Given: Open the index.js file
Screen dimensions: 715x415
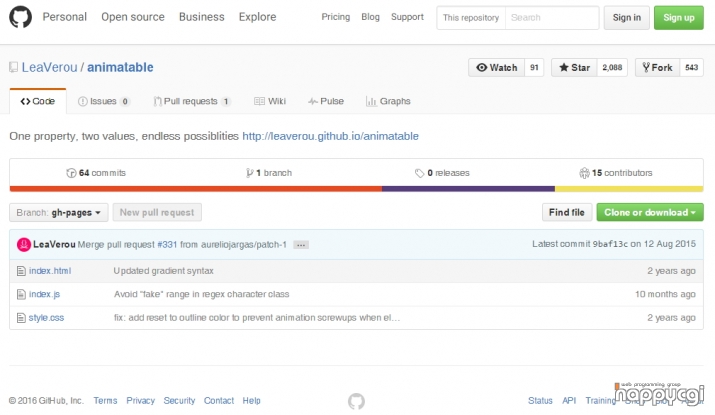Looking at the screenshot, I should [x=44, y=294].
